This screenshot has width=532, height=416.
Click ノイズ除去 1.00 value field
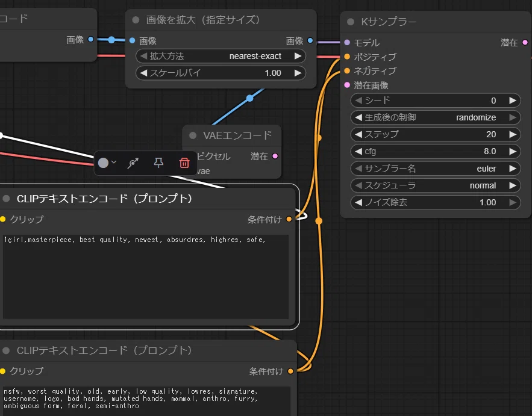(x=436, y=202)
